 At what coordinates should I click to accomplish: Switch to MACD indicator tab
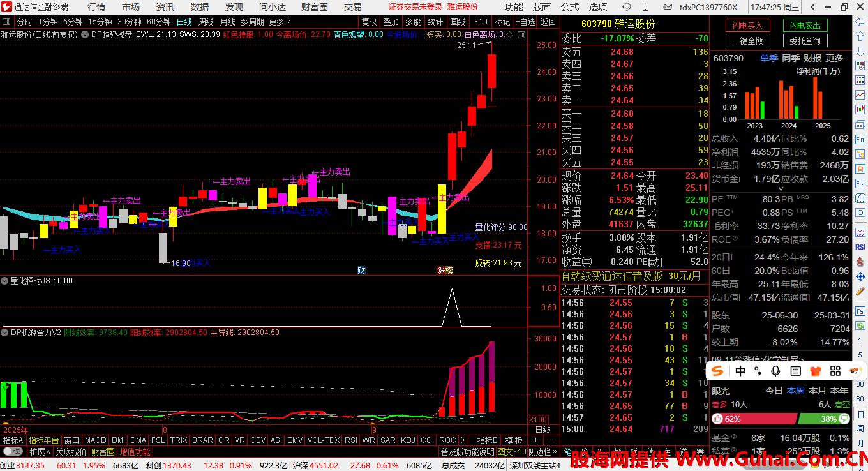(95, 440)
